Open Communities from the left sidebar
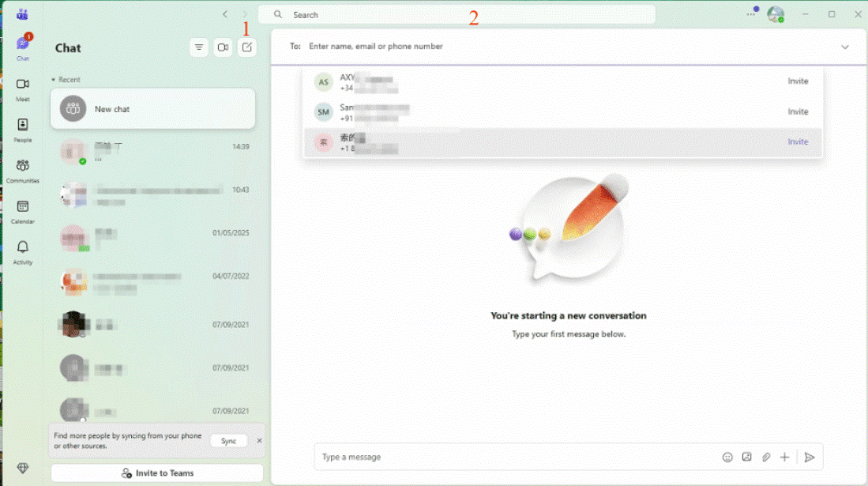 tap(23, 169)
